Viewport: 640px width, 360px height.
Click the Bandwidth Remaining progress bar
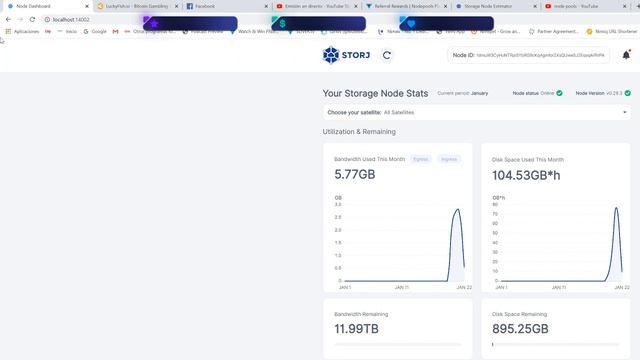click(x=398, y=344)
